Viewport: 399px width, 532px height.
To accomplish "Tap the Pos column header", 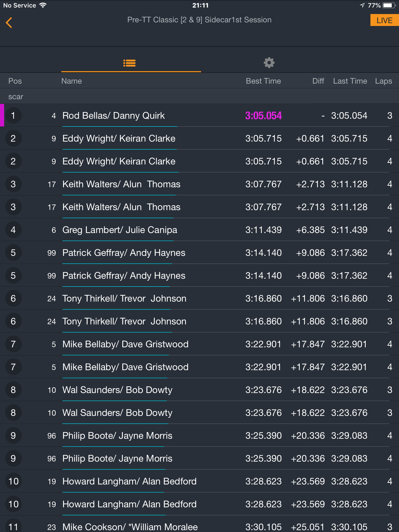I will [x=15, y=81].
